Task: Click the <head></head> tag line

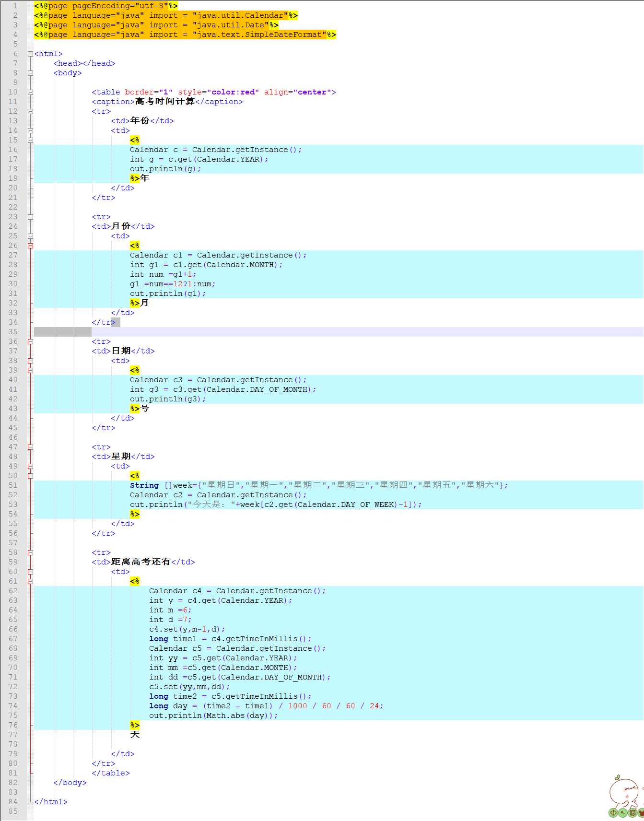Action: point(84,63)
